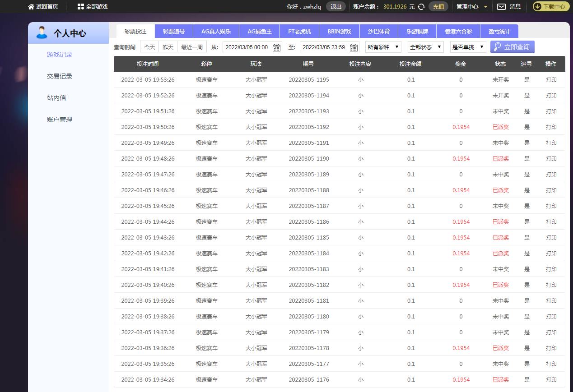Click the download arrow icon in 下载中心
This screenshot has width=573, height=392.
click(x=538, y=7)
